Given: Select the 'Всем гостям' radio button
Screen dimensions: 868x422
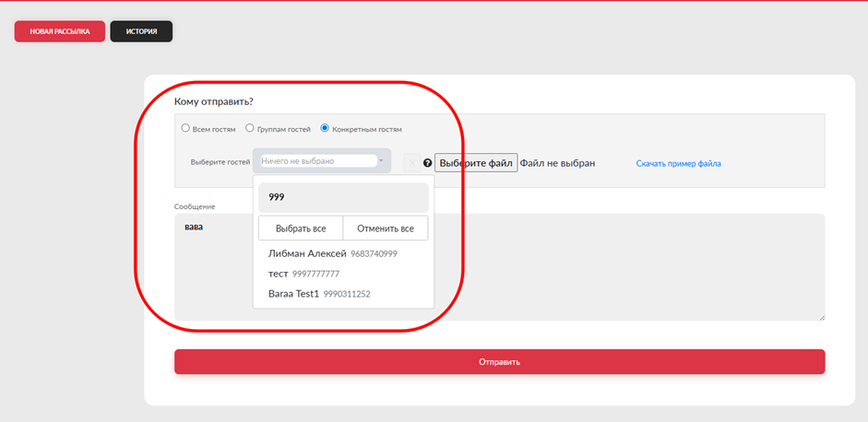Looking at the screenshot, I should 185,129.
